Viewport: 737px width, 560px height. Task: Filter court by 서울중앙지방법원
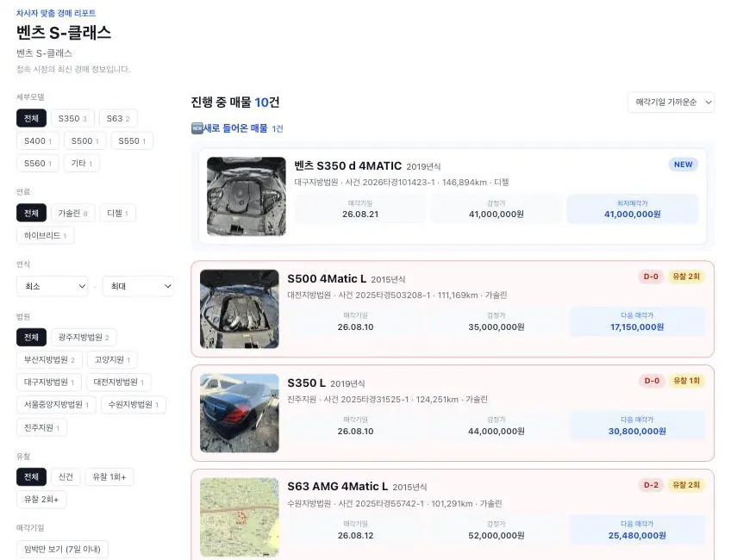point(56,405)
